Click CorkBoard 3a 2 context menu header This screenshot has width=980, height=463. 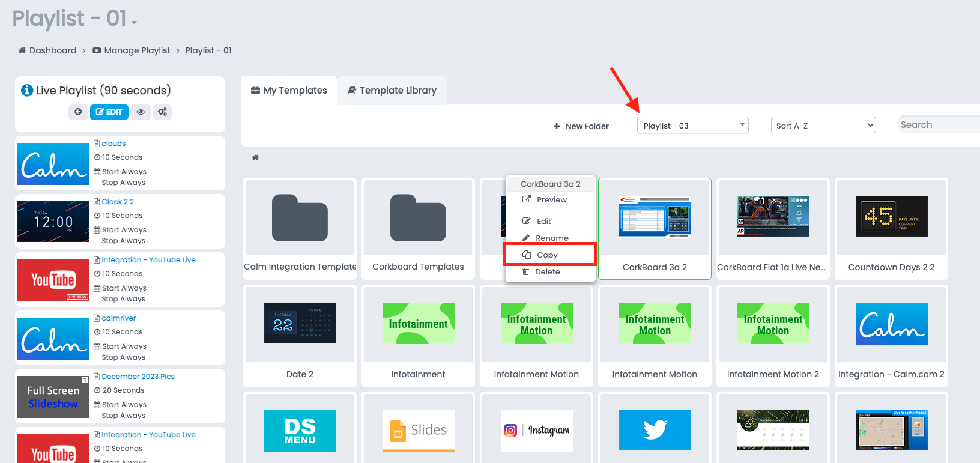(551, 184)
